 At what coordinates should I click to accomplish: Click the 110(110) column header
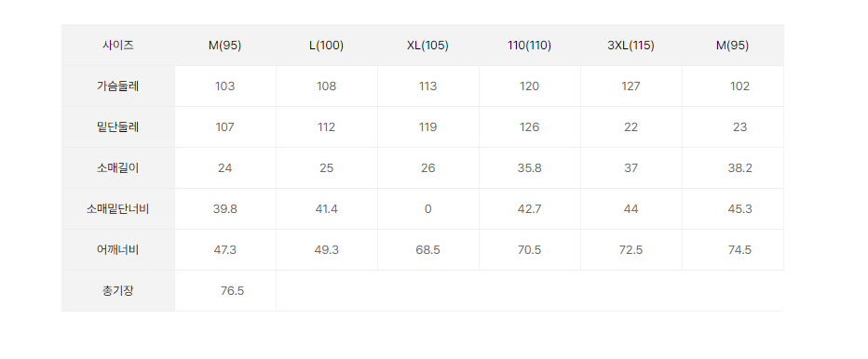point(529,46)
